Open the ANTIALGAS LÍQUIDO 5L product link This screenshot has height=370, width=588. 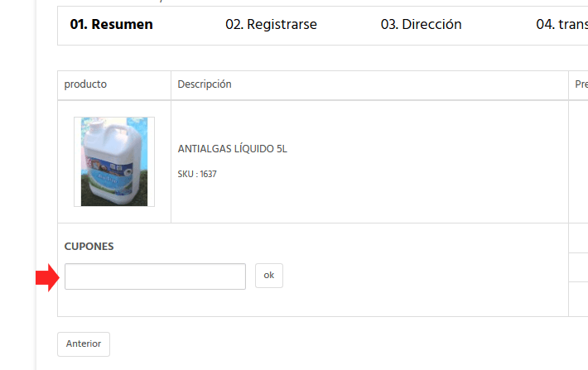click(x=233, y=149)
